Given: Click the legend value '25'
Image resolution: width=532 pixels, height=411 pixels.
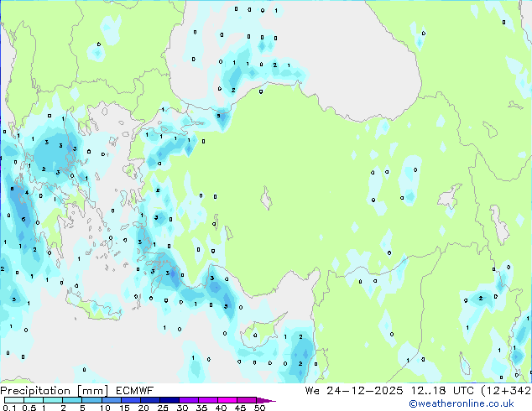Looking at the screenshot, I should pos(163,408).
